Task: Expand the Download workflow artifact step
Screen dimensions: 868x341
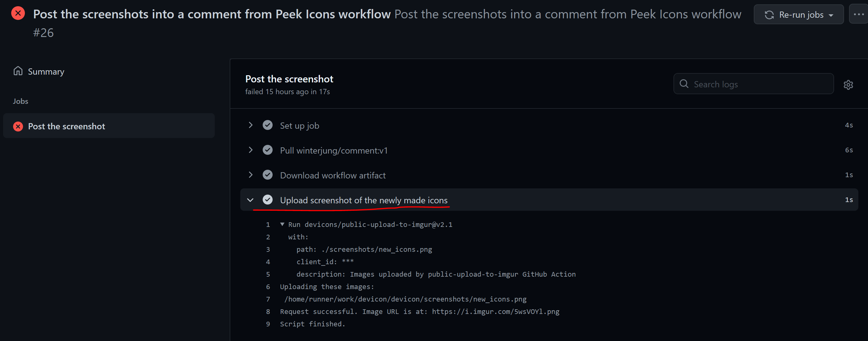Action: coord(250,175)
